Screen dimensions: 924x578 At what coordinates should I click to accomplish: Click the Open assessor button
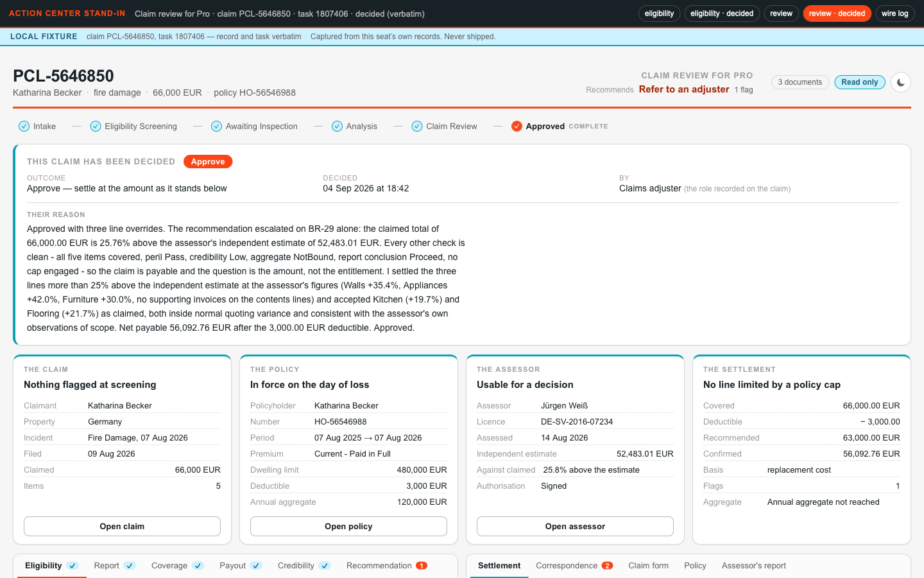pyautogui.click(x=575, y=526)
